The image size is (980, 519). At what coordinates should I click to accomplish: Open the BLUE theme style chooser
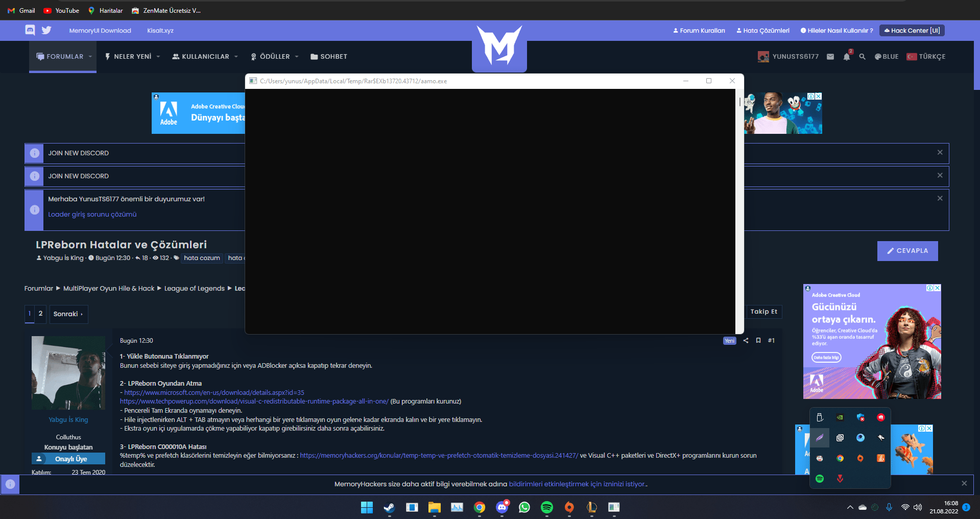click(x=887, y=57)
